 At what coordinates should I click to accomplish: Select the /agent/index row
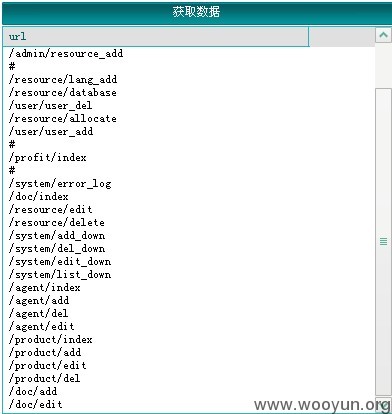click(x=45, y=288)
